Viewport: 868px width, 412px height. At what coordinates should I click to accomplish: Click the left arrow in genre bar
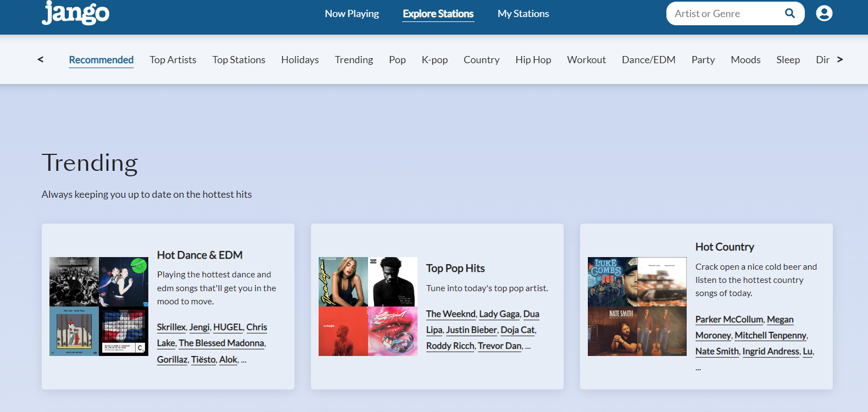click(40, 59)
